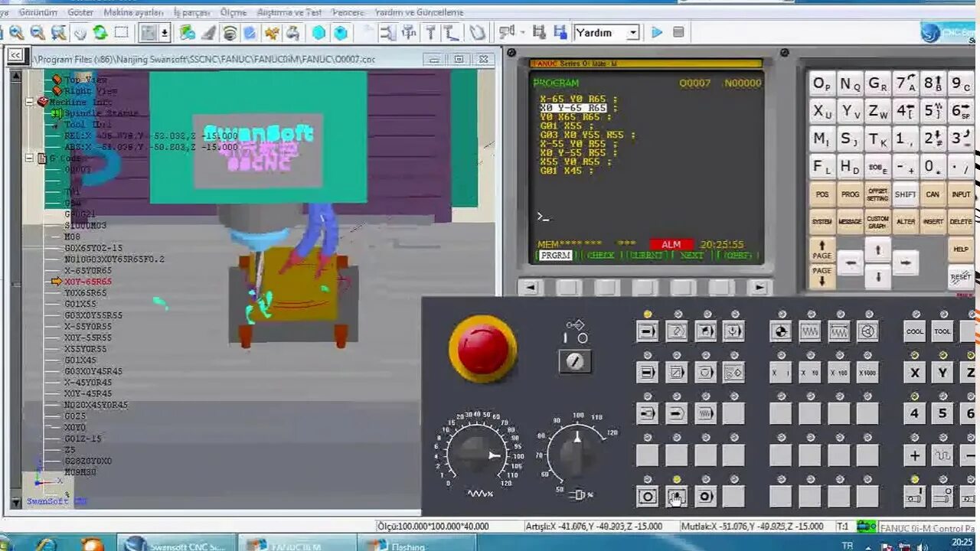Select the dashed rectangle selection tool
The image size is (980, 551).
pos(121,33)
